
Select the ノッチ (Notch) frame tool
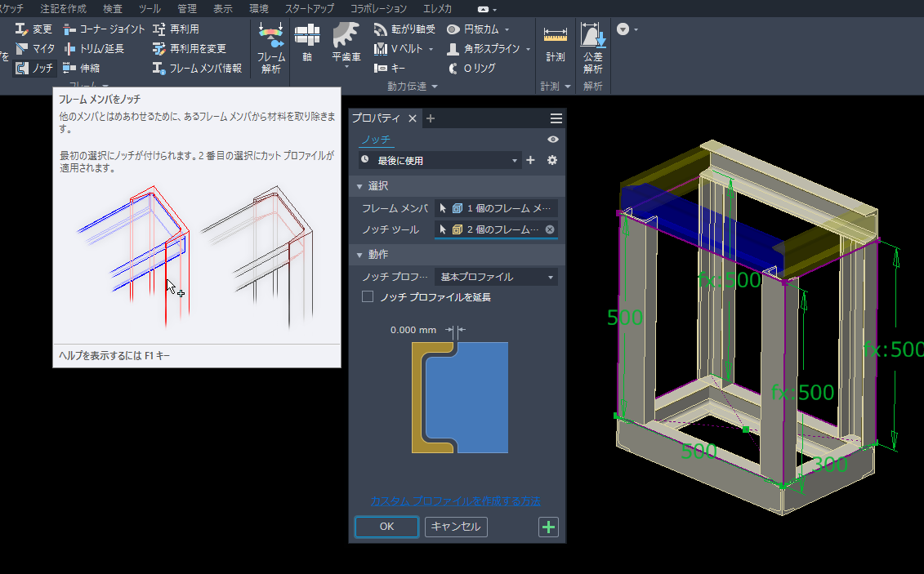pyautogui.click(x=34, y=69)
